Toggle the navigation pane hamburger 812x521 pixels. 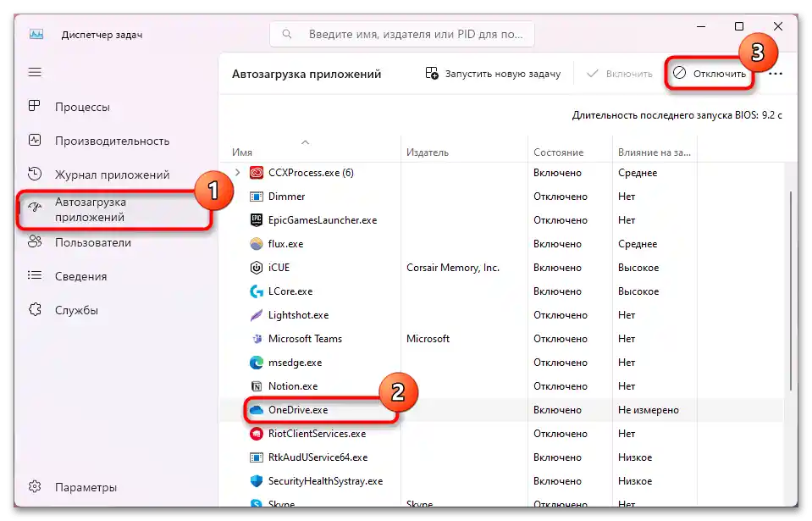(34, 72)
